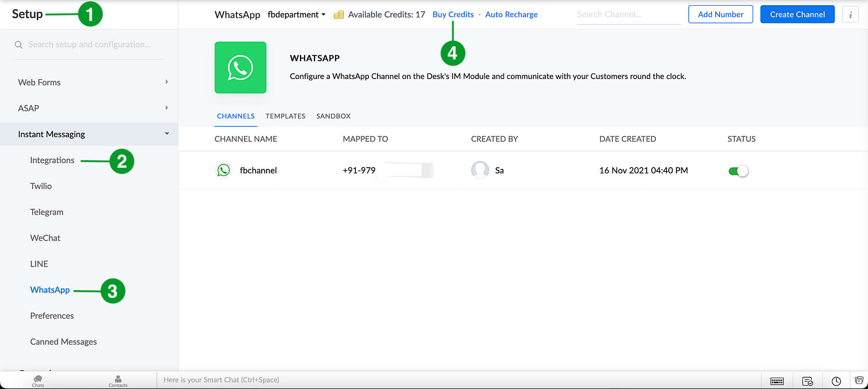Click the Sa user avatar icon

coord(480,170)
